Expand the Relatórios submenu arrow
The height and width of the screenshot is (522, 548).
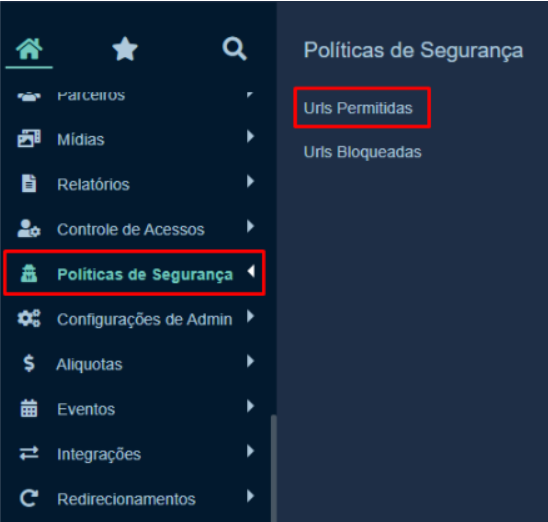click(x=250, y=181)
